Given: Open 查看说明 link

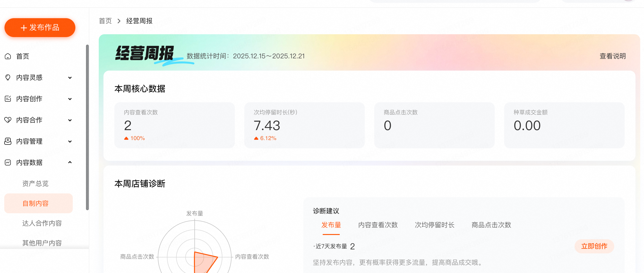Looking at the screenshot, I should [613, 56].
